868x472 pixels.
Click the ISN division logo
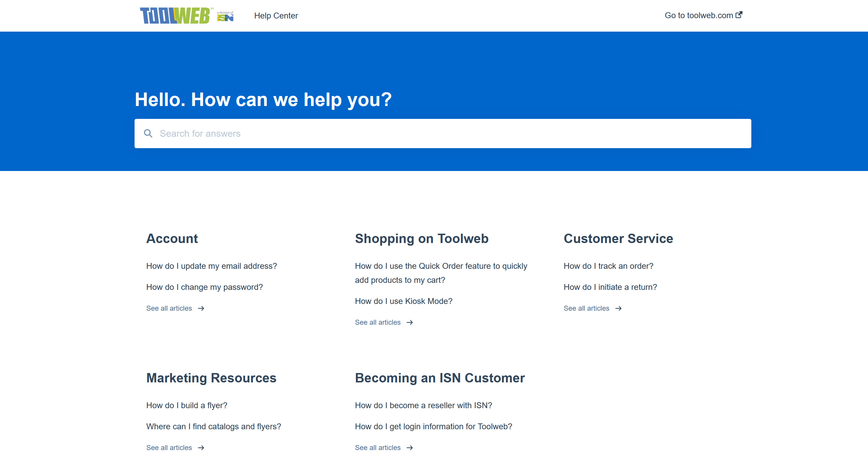coord(225,16)
